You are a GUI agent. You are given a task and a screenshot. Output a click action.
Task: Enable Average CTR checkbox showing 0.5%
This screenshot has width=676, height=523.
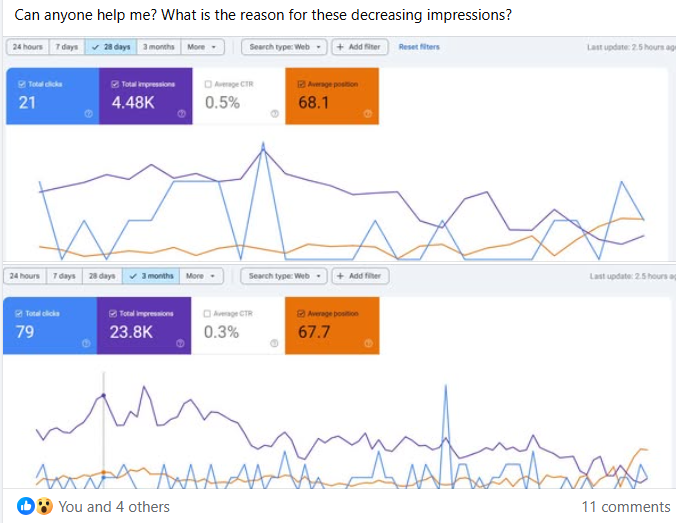[209, 84]
